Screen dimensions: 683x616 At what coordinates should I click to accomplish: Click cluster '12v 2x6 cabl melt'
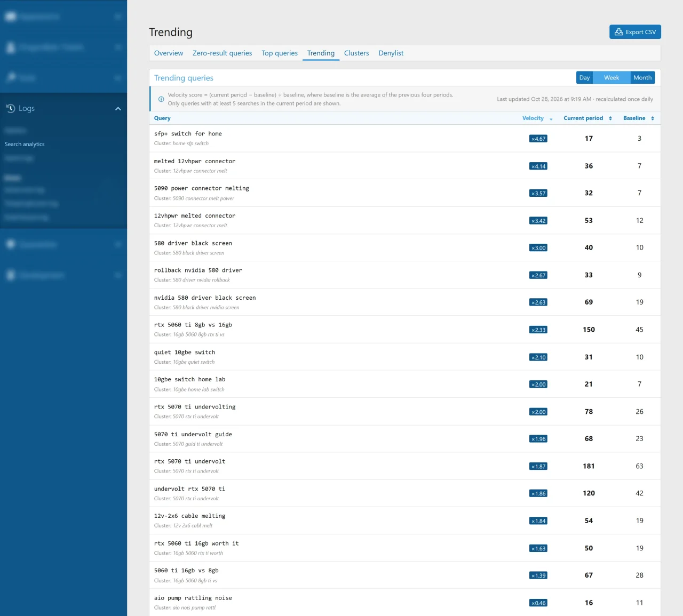[x=193, y=526]
